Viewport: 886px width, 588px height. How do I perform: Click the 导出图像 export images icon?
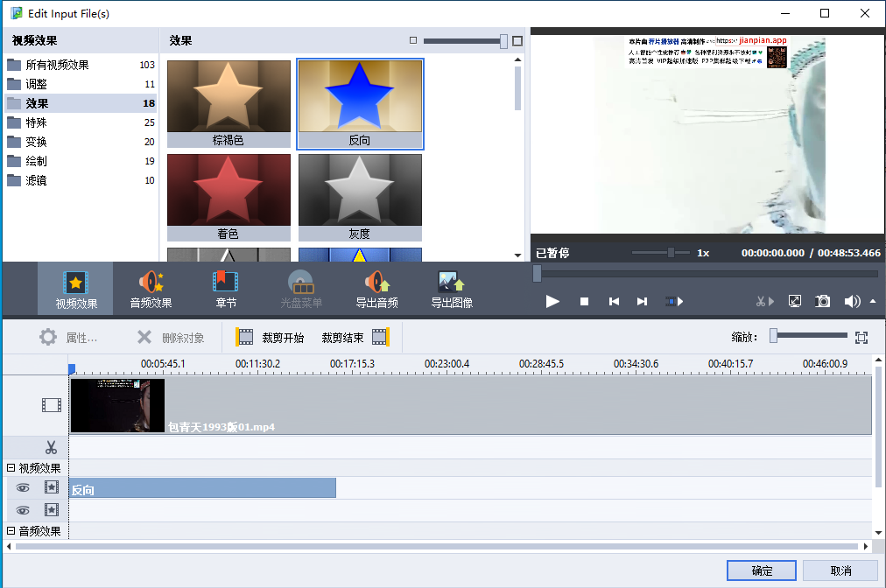tap(450, 287)
